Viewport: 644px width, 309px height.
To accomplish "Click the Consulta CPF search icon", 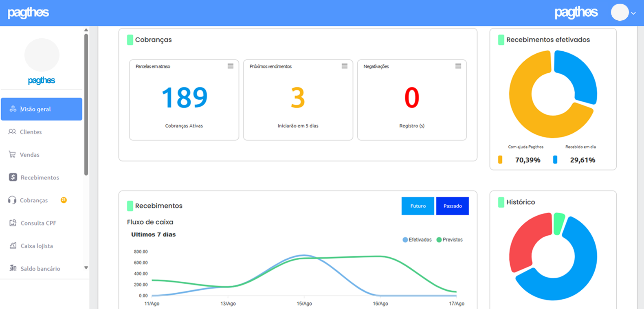I will pyautogui.click(x=13, y=223).
